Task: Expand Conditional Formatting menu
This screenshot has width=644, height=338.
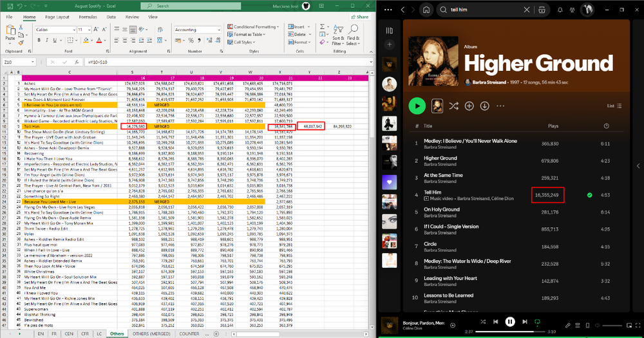Action: (x=253, y=26)
